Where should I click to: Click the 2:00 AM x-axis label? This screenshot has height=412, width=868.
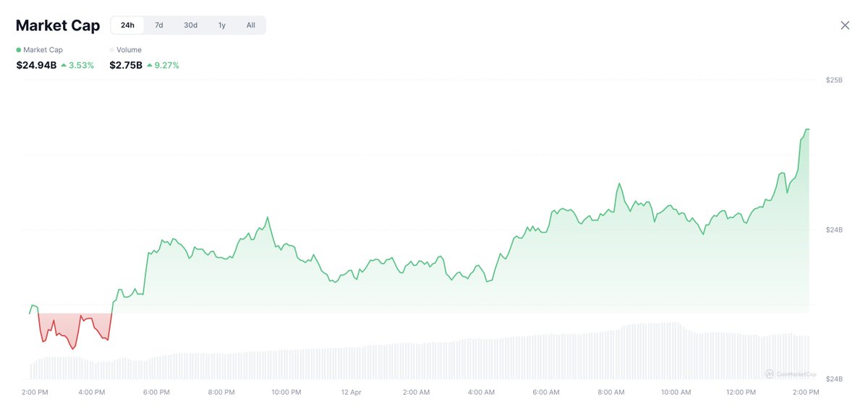click(416, 392)
